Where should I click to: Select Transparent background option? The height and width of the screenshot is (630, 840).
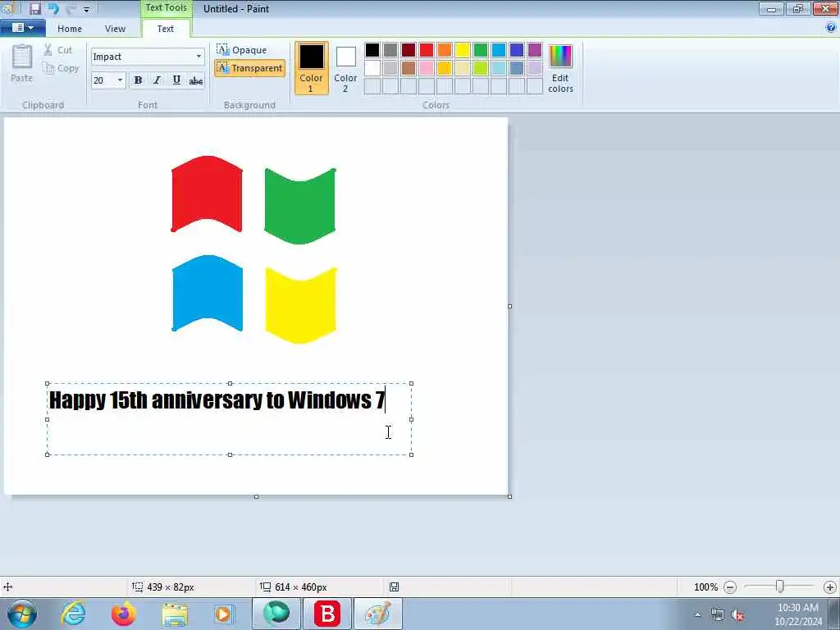[249, 68]
